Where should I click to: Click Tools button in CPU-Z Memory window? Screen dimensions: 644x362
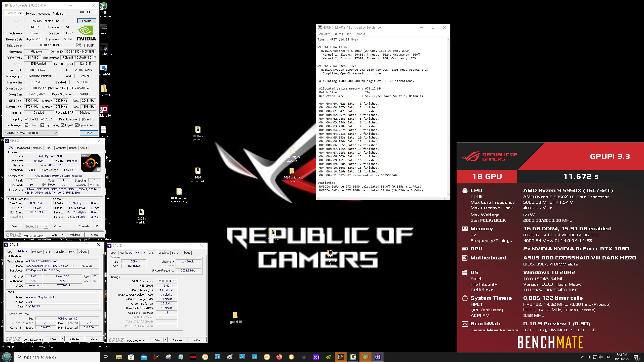coord(156,340)
